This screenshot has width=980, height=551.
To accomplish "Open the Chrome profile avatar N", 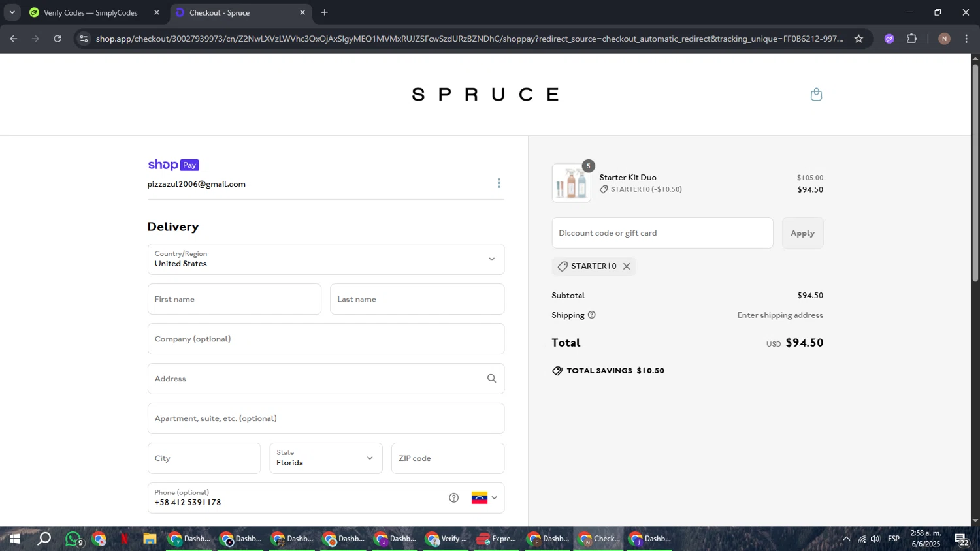I will click(944, 39).
